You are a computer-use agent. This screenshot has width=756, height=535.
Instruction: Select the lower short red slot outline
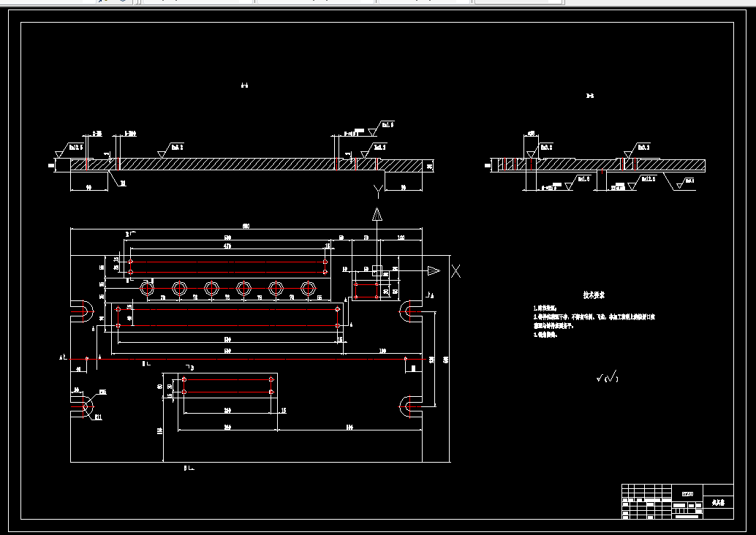click(x=227, y=386)
